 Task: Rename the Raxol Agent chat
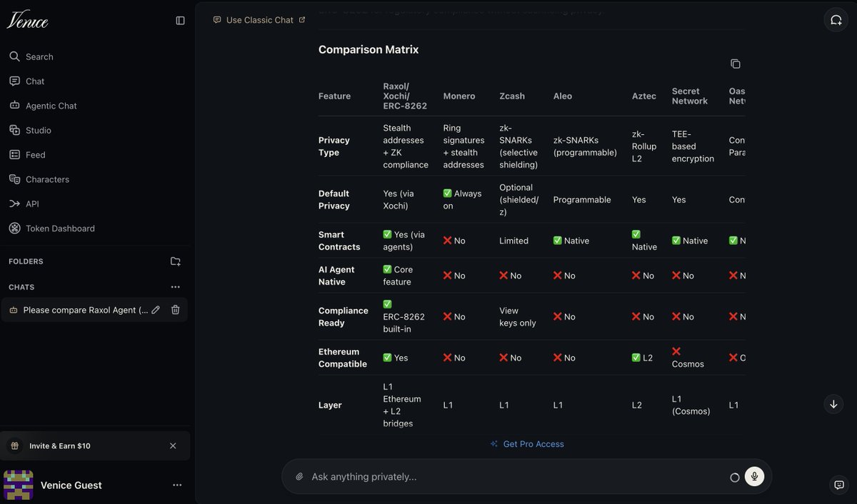click(x=156, y=310)
